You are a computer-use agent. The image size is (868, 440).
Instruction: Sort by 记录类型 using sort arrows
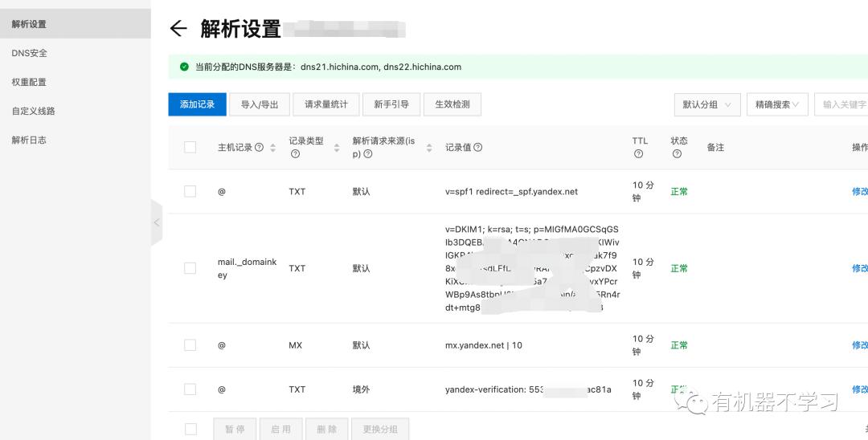tap(337, 148)
